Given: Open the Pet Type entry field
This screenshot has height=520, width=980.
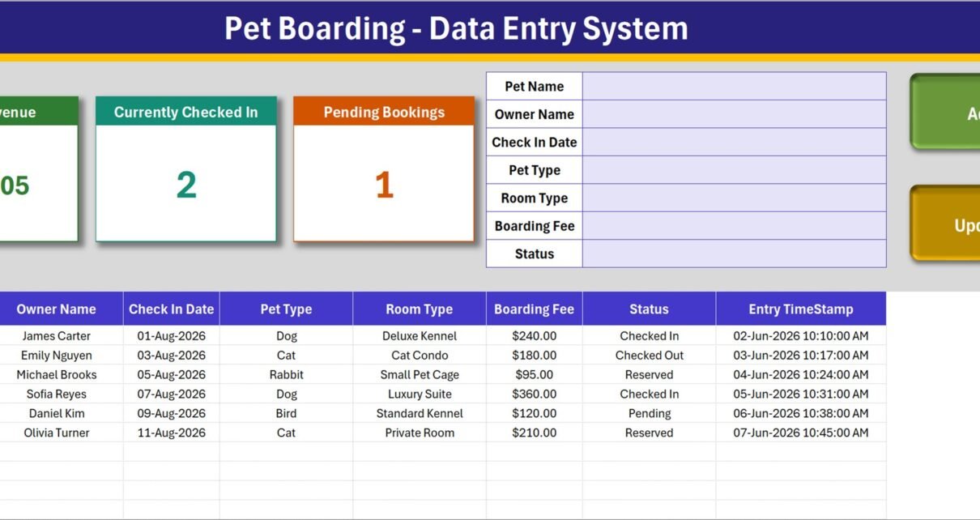Looking at the screenshot, I should click(734, 170).
